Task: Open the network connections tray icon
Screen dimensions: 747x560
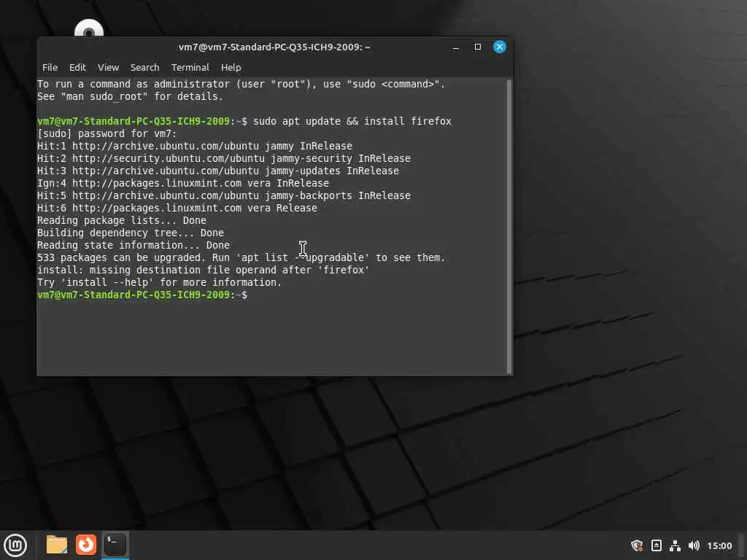Action: click(x=675, y=545)
